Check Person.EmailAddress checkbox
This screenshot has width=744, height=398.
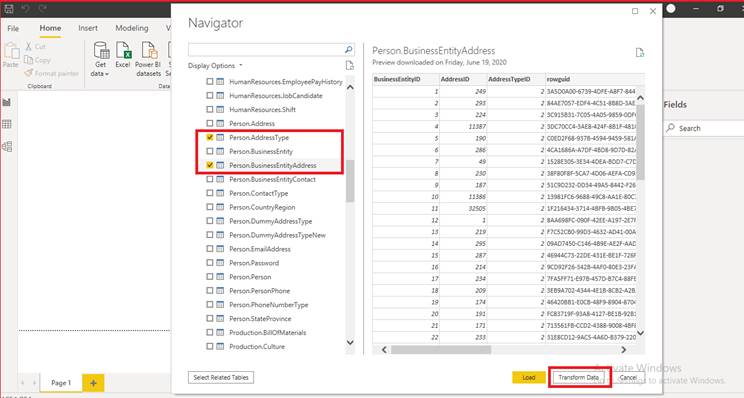click(210, 249)
